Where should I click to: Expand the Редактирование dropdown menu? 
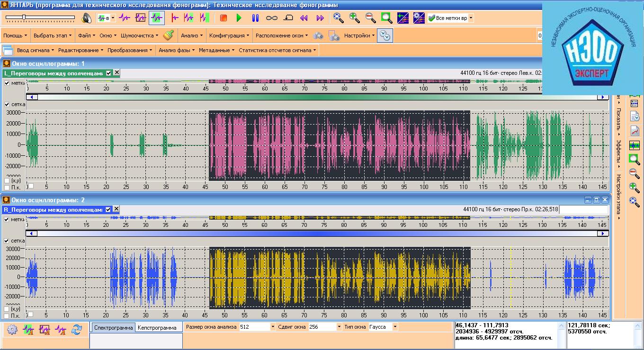point(81,50)
